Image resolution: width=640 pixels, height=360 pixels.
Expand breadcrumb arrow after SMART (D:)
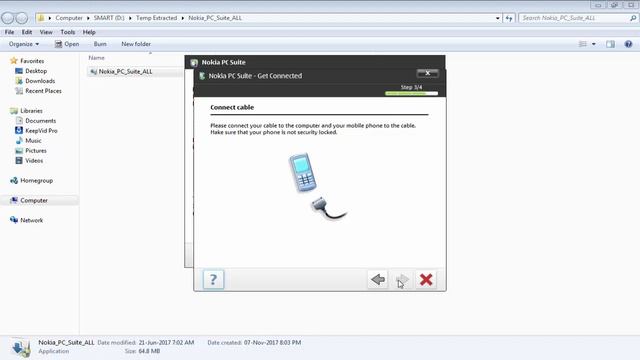click(130, 18)
